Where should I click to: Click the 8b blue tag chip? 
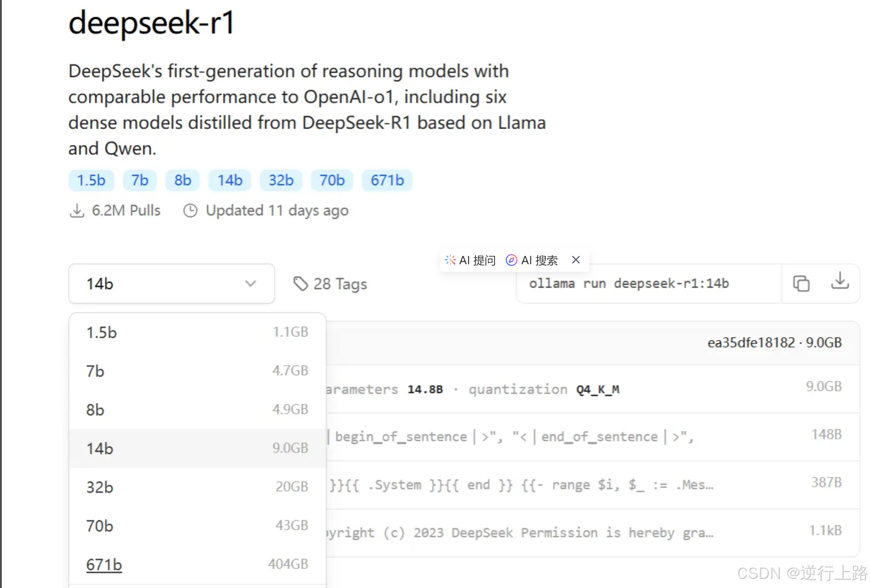pyautogui.click(x=182, y=181)
